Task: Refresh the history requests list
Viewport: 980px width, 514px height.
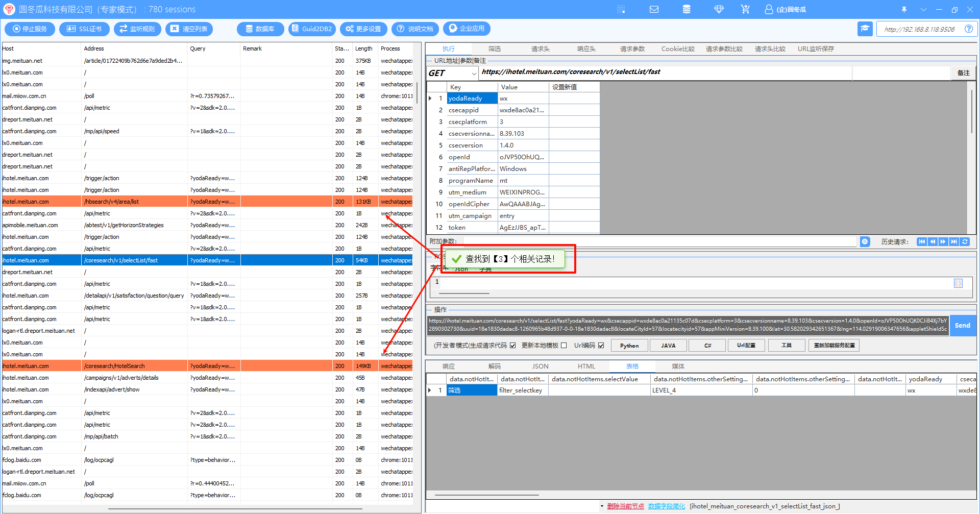Action: click(965, 242)
